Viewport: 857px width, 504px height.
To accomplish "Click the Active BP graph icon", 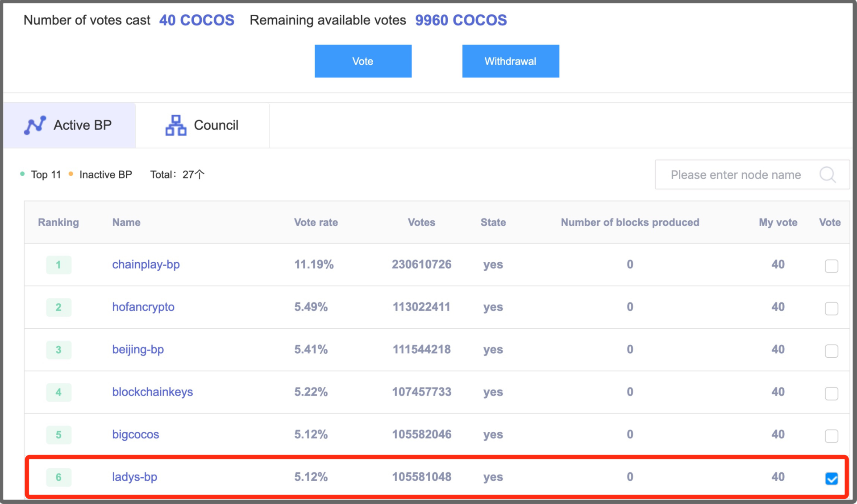I will coord(35,125).
